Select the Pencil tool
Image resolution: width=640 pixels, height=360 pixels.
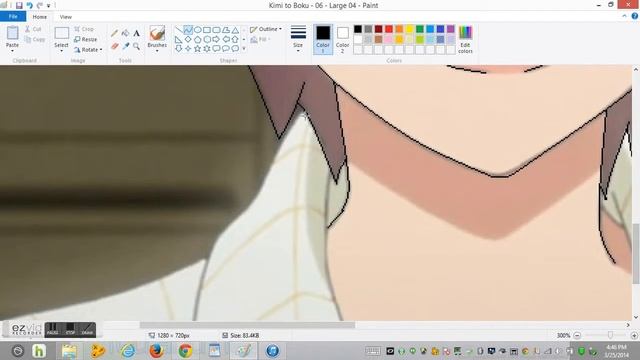point(115,33)
